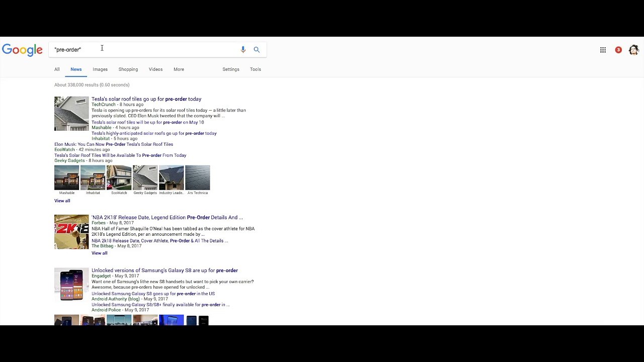Screen dimensions: 644x362
Task: Open Android Police Galaxy S8/S8+ link
Action: tap(160, 305)
